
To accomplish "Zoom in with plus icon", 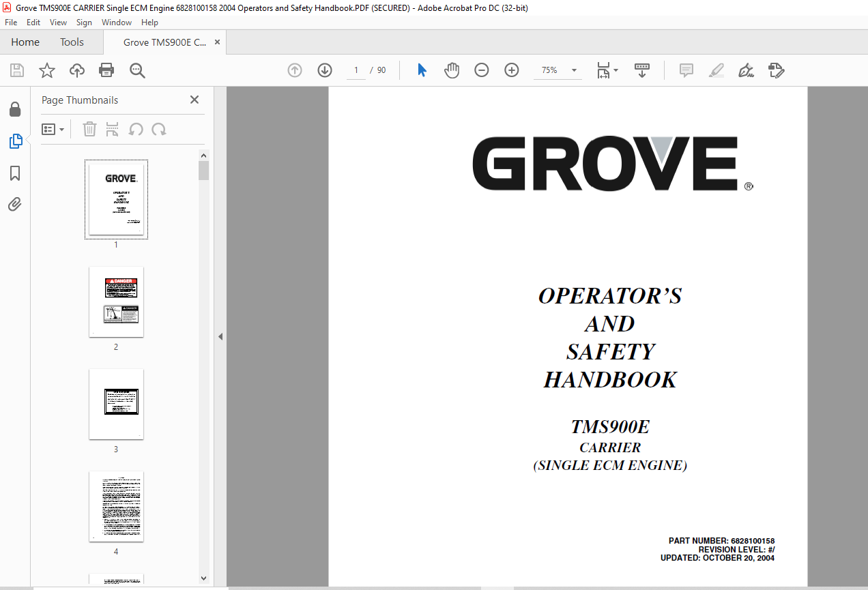I will tap(512, 70).
